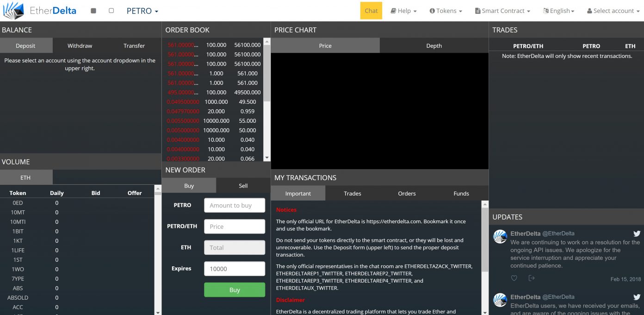Viewport: 644px width, 315px height.
Task: Click the Token column header
Action: point(18,193)
